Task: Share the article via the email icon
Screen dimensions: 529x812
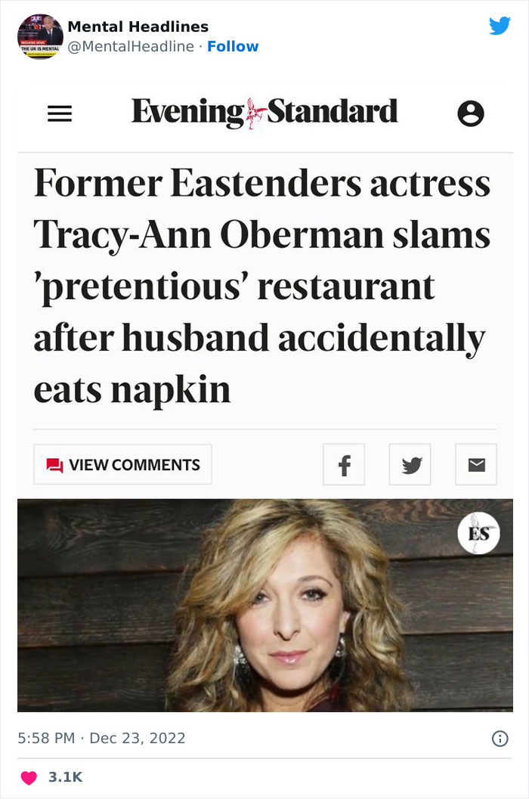Action: 476,464
